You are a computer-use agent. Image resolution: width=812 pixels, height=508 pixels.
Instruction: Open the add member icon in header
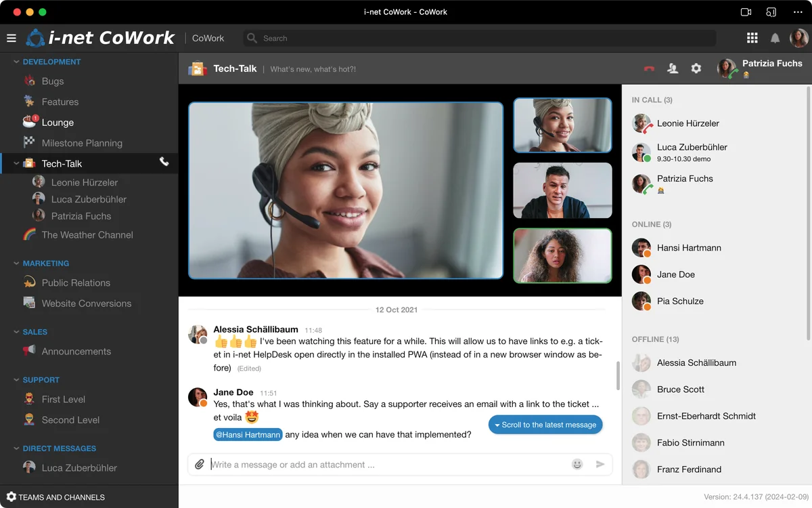[x=672, y=68]
